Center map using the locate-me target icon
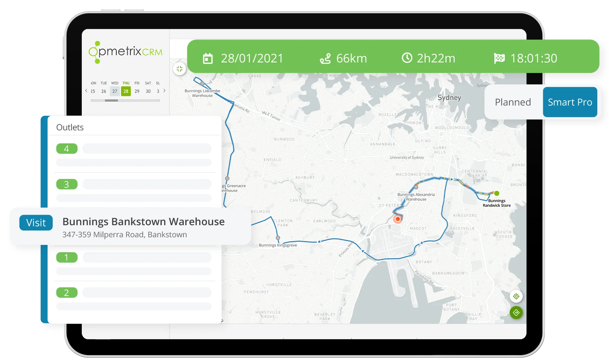 click(x=516, y=296)
